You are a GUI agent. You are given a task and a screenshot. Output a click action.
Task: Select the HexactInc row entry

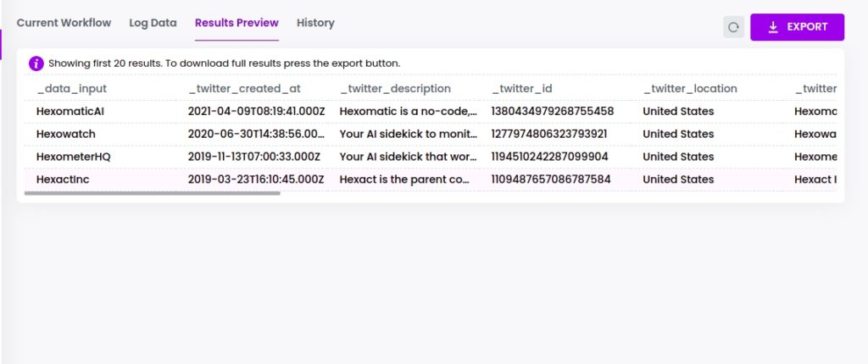pyautogui.click(x=63, y=179)
